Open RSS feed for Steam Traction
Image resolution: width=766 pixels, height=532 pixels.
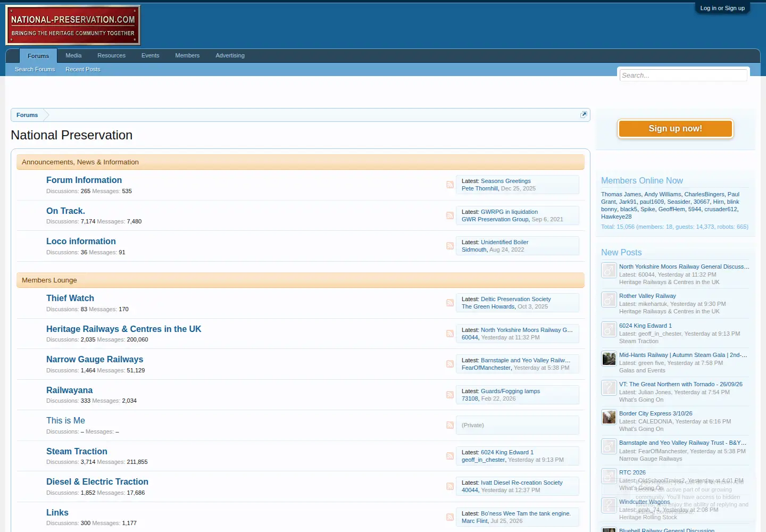click(450, 456)
